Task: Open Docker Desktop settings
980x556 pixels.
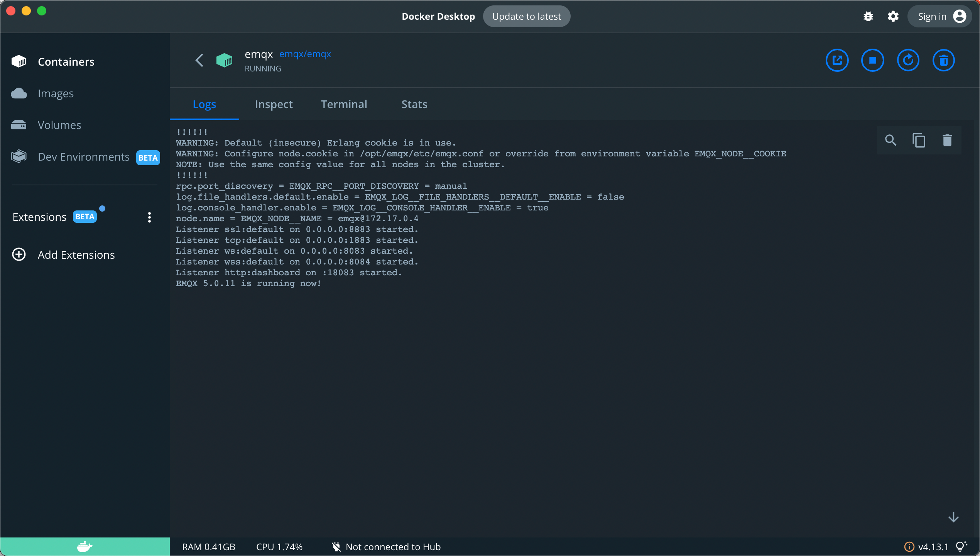Action: tap(893, 16)
